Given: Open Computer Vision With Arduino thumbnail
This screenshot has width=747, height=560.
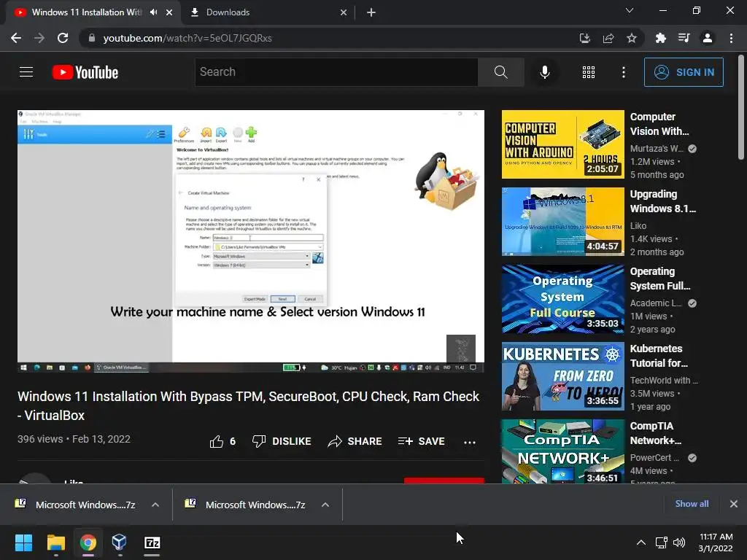Looking at the screenshot, I should [x=562, y=144].
